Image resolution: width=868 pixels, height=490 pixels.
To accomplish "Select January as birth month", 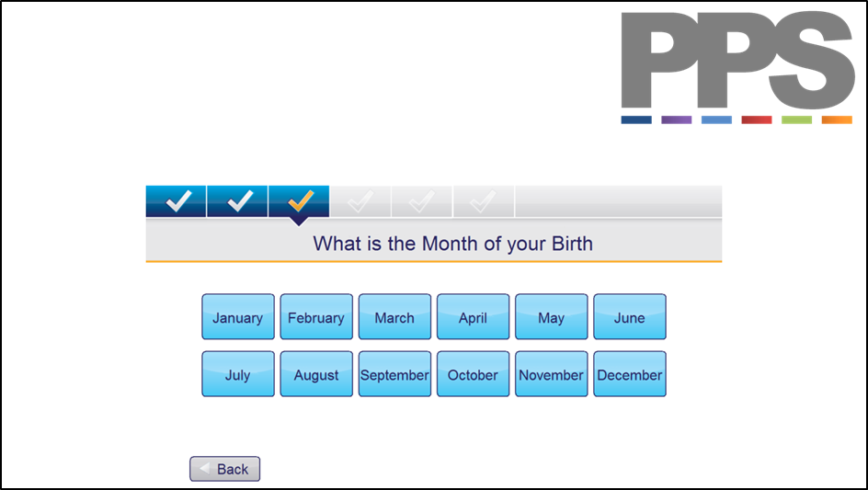I will click(x=238, y=316).
